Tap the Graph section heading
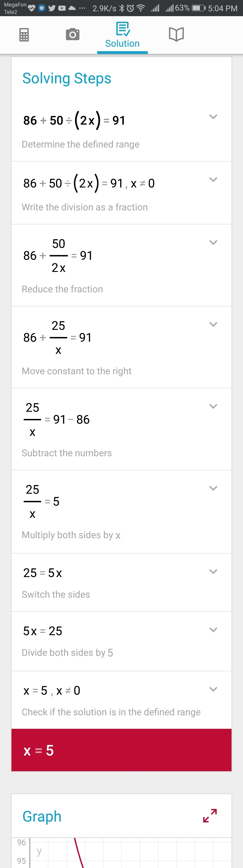The image size is (243, 868). pyautogui.click(x=42, y=816)
